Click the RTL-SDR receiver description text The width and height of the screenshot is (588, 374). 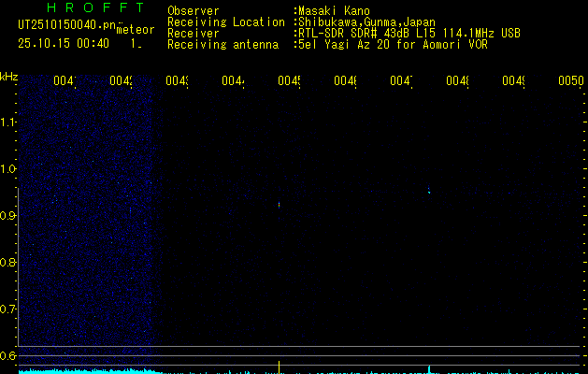(409, 34)
